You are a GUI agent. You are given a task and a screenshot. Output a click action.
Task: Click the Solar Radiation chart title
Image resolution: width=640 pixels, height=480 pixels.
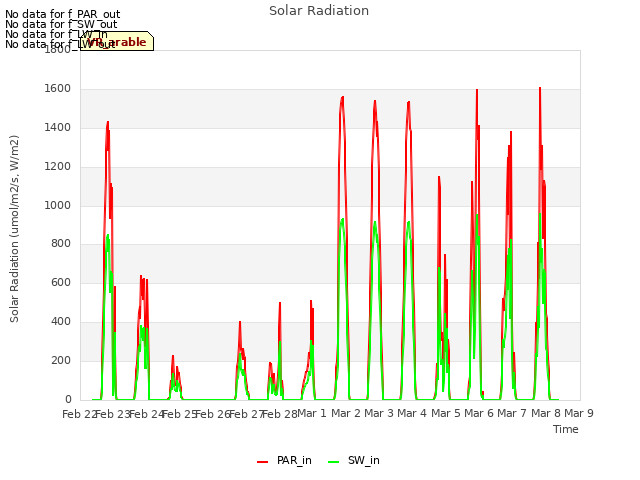(319, 11)
